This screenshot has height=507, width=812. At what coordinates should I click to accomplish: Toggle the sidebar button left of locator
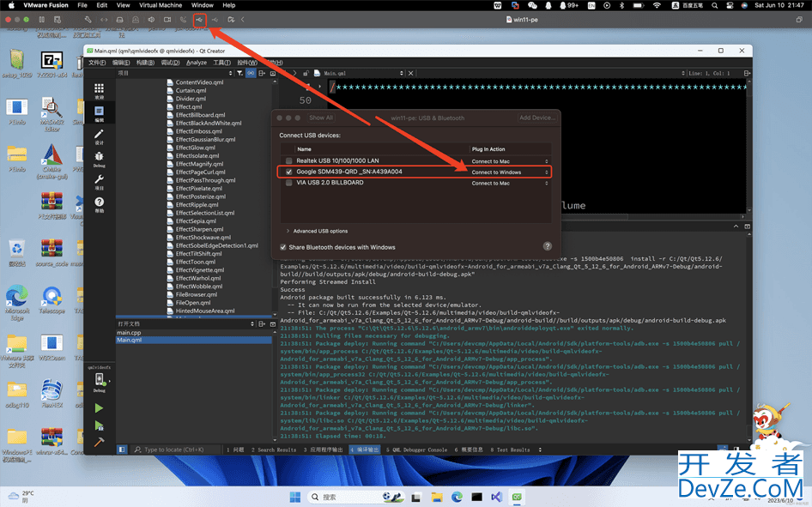121,450
